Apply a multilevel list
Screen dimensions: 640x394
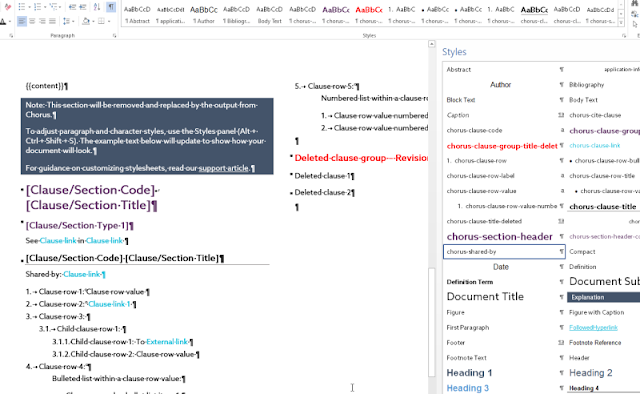click(x=52, y=7)
